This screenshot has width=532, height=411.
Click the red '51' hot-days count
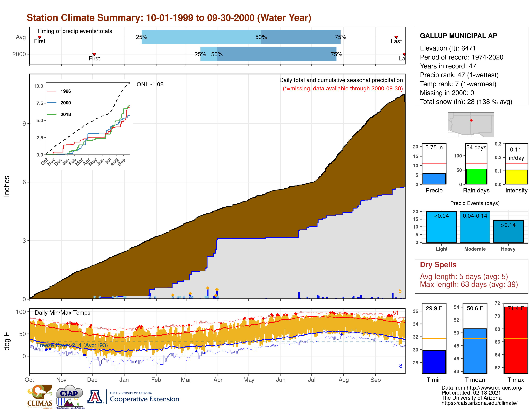(x=396, y=313)
